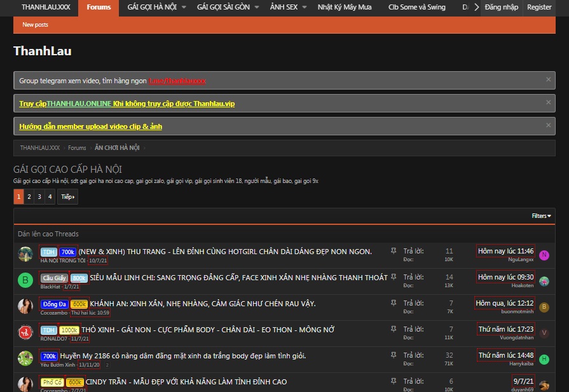
Task: Click the 1000k price tag
Action: point(69,330)
